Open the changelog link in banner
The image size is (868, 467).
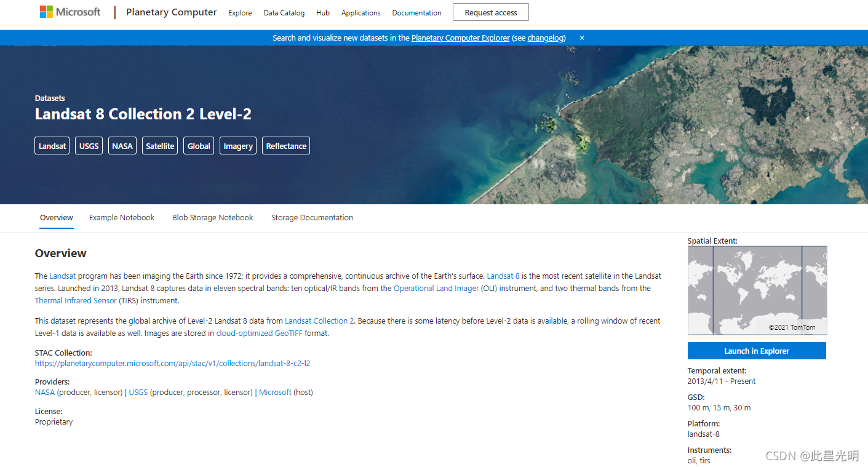pyautogui.click(x=546, y=38)
